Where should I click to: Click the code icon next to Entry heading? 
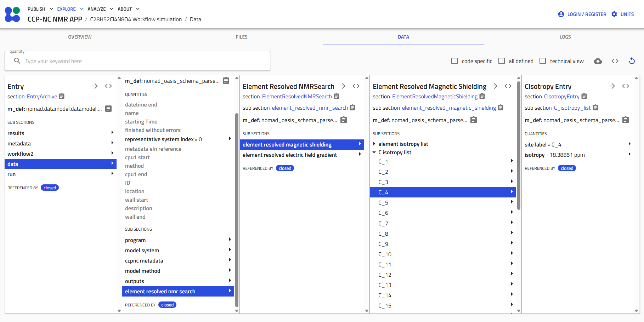[x=108, y=86]
